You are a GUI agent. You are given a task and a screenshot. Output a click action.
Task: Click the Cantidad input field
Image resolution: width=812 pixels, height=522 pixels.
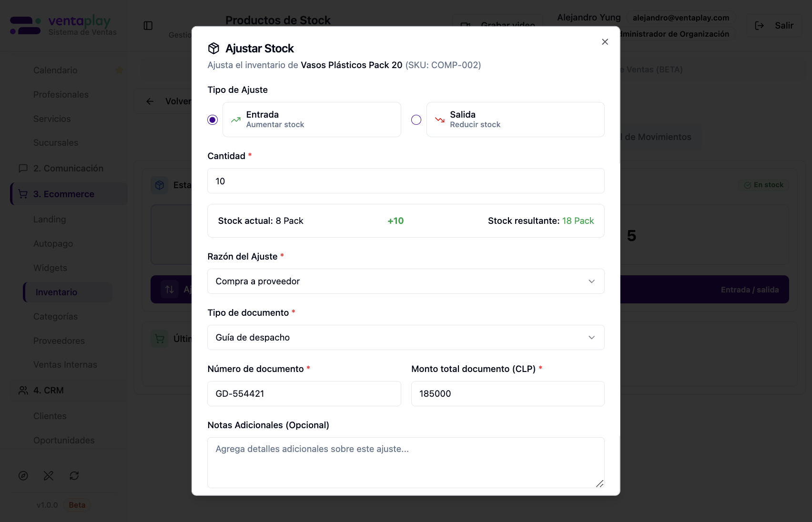[x=406, y=181]
